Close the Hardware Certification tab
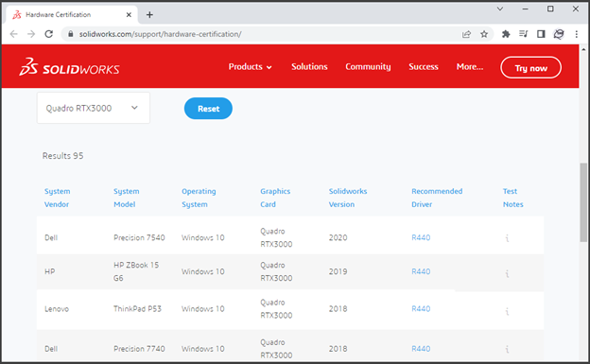Viewport: 590px width, 364px height. click(129, 15)
